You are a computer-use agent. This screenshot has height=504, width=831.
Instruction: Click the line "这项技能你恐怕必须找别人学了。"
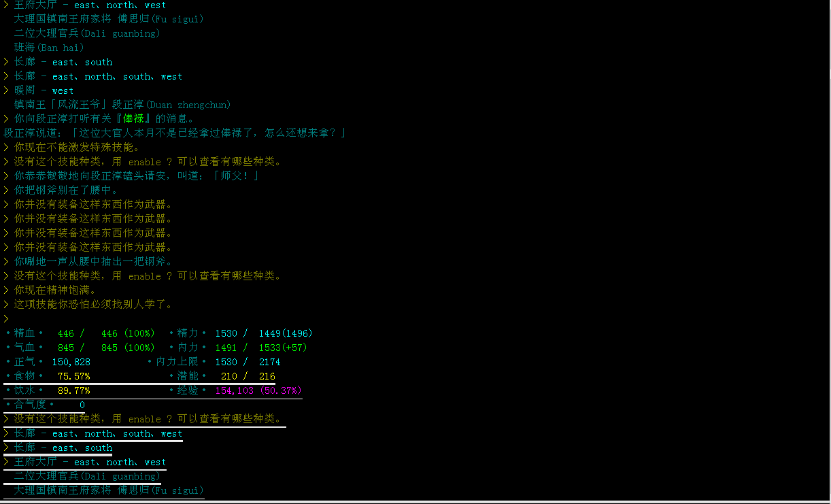coord(93,305)
